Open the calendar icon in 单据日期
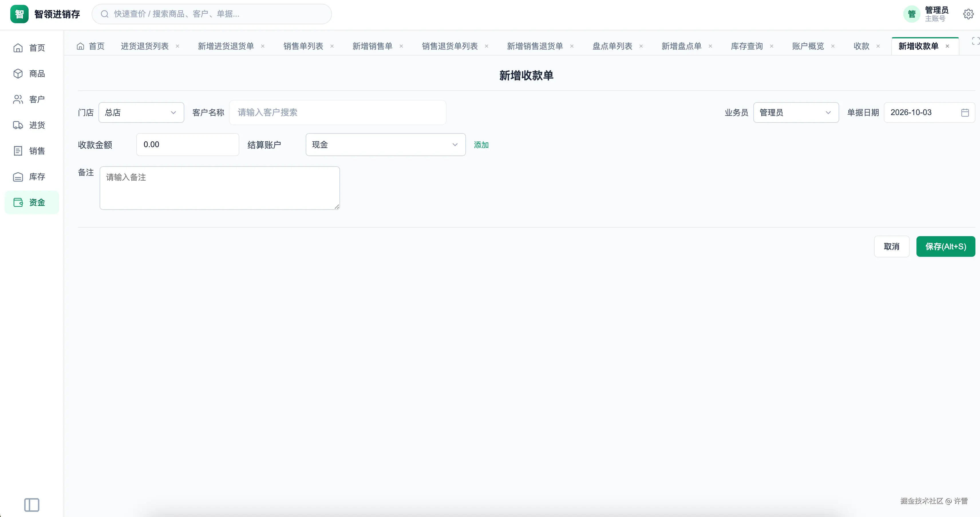 tap(965, 113)
